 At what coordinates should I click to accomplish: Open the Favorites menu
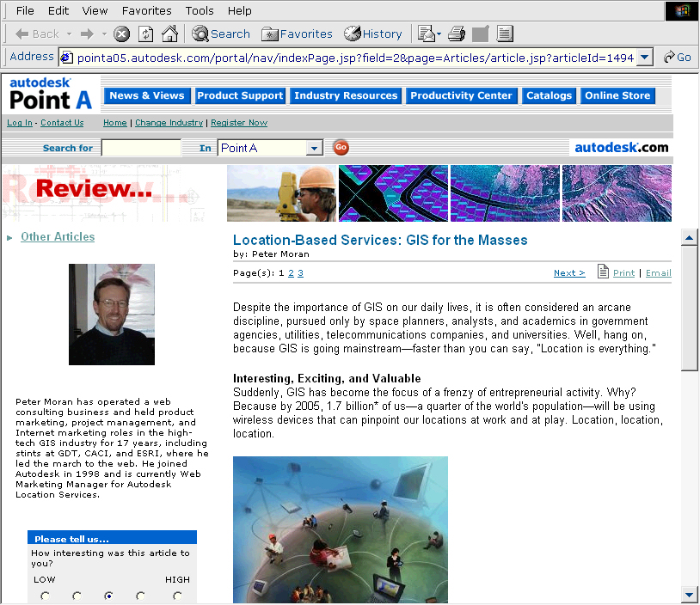coord(146,10)
